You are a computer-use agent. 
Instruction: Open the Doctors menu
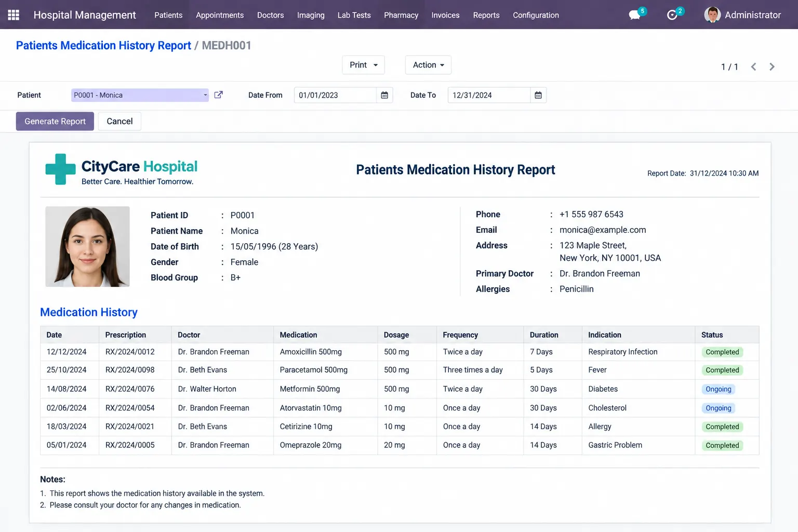pos(270,15)
